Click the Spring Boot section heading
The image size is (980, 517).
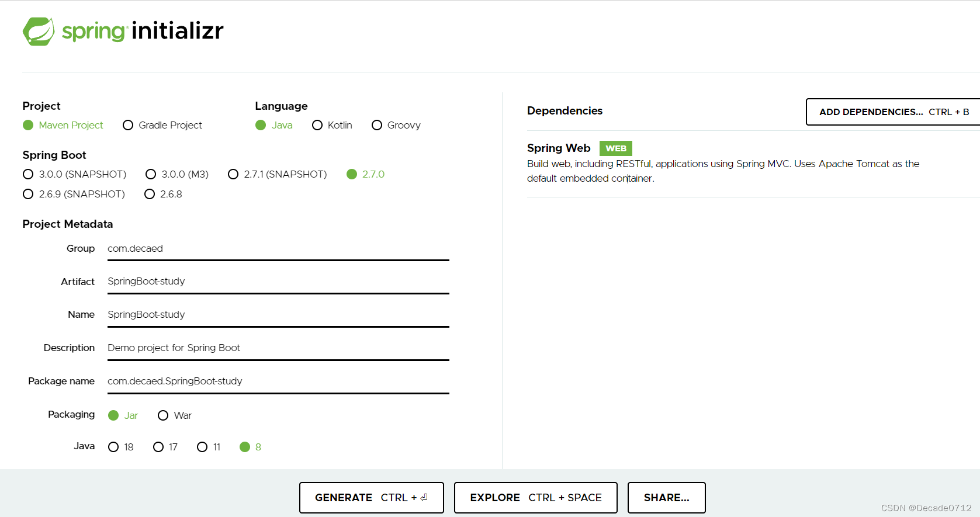(x=54, y=155)
